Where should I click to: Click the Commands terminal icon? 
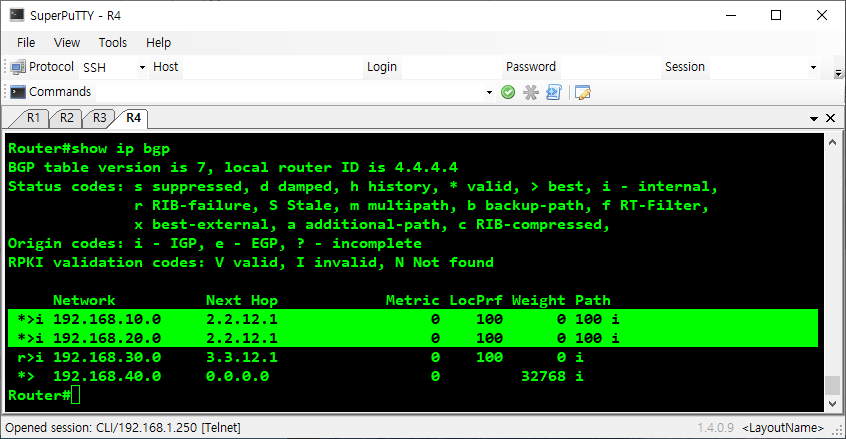[x=18, y=92]
